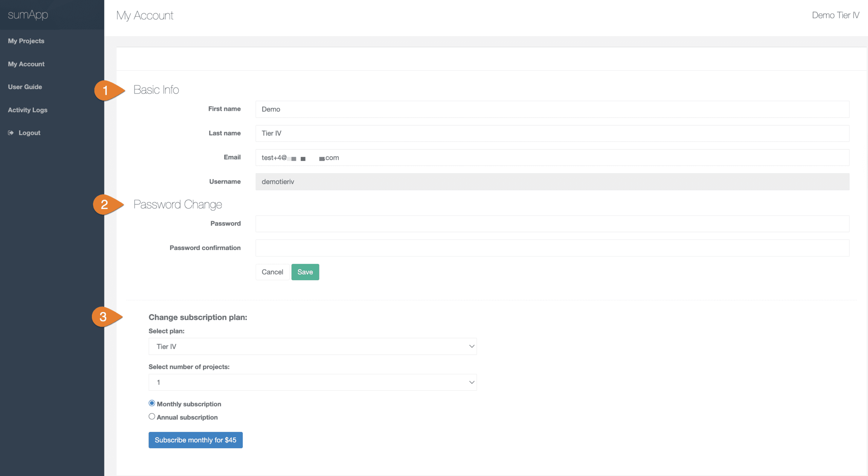This screenshot has width=868, height=476.
Task: Click Demo Tier IV user name
Action: coord(835,15)
